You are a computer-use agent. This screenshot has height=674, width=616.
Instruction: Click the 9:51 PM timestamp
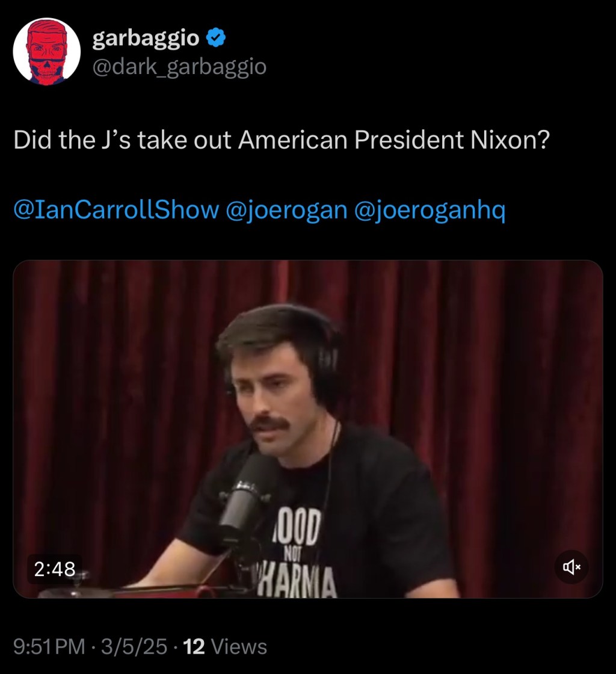pos(50,647)
